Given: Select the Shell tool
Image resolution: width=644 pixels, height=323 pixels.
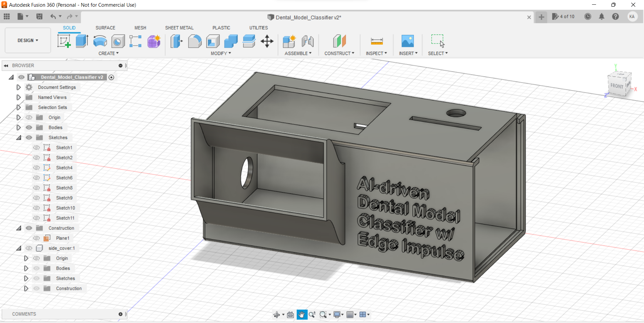Looking at the screenshot, I should coord(213,41).
